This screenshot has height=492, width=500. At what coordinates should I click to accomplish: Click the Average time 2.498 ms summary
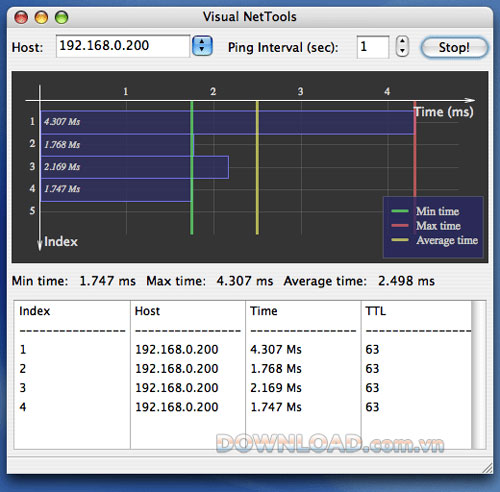click(x=359, y=281)
